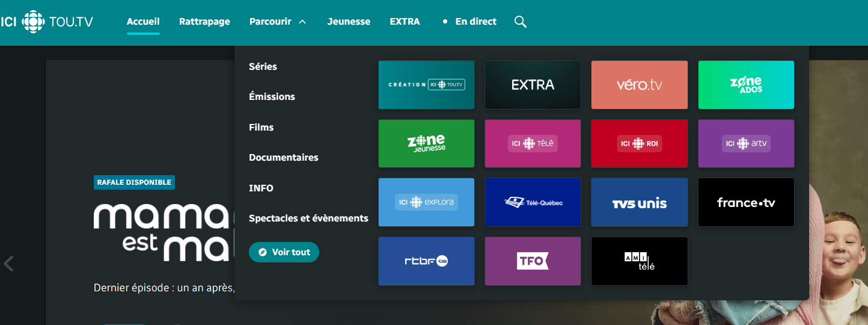Screen dimensions: 868x325
Task: Open ICI explora channel tile
Action: point(426,202)
